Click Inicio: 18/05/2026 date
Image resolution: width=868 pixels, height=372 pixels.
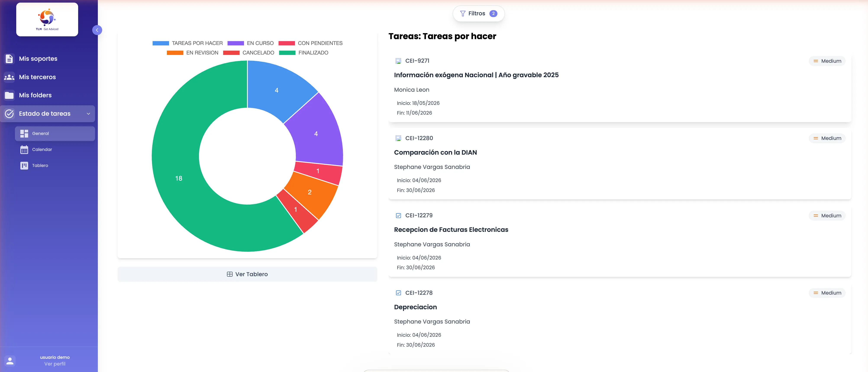[x=418, y=103]
